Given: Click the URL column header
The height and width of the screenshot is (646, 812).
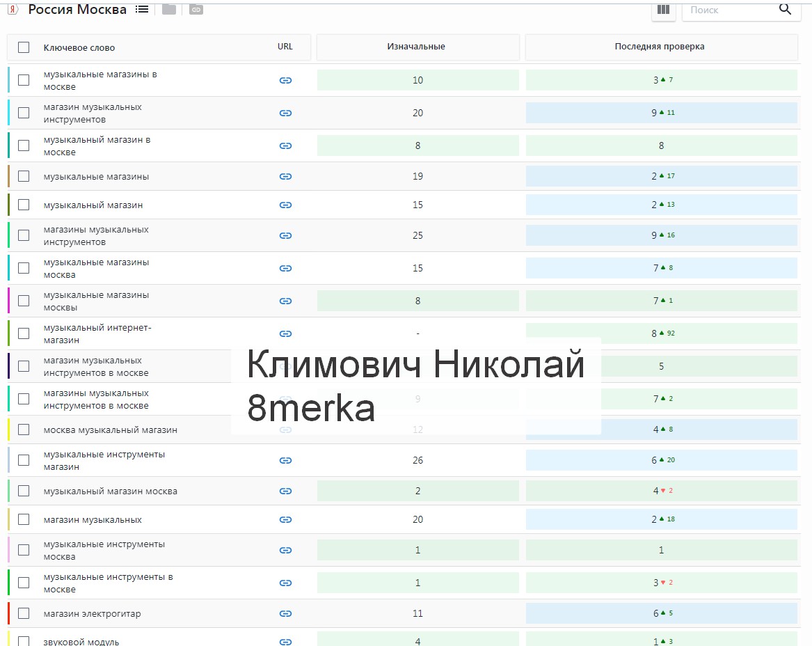Looking at the screenshot, I should [x=285, y=47].
